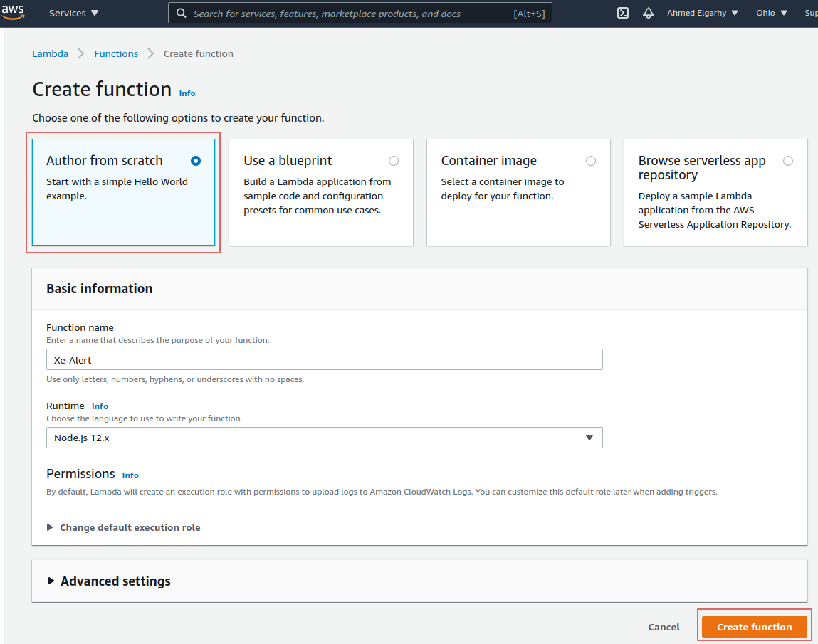Screen dimensions: 818x644
Task: Click the Container image card title
Action: click(x=489, y=161)
